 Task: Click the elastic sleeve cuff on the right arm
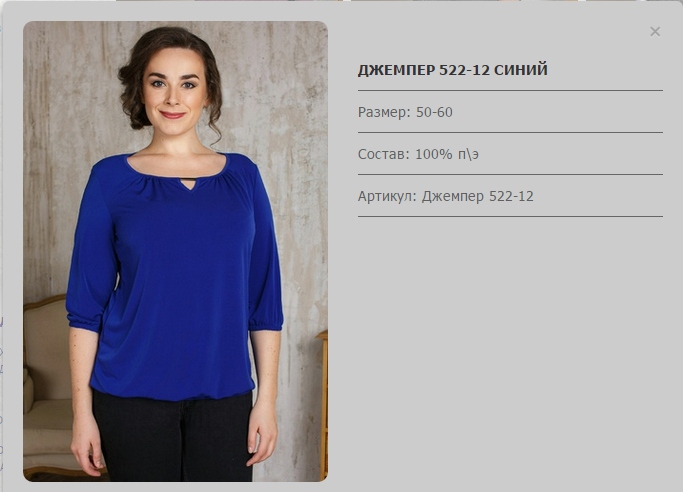pos(266,324)
